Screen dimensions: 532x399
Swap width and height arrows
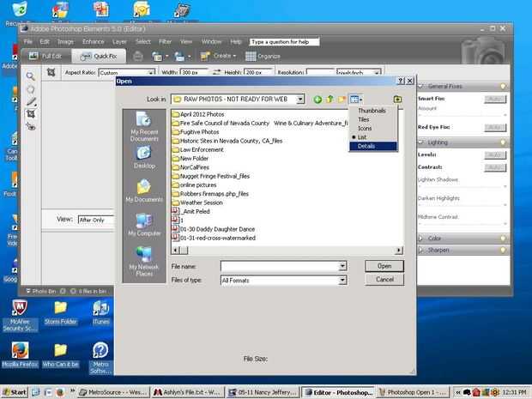[216, 72]
